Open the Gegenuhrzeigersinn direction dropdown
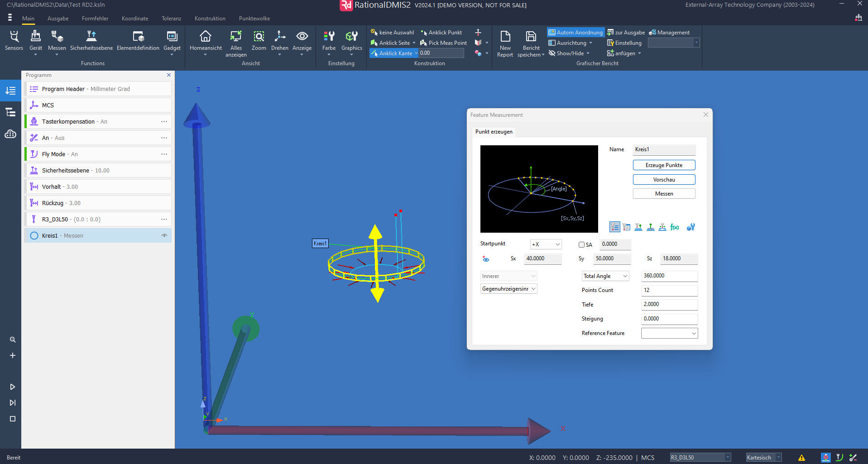868x464 pixels. click(x=509, y=288)
